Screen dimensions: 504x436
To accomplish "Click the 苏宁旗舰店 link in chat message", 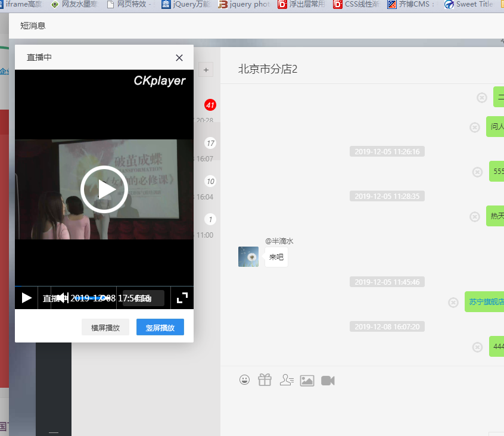I will click(486, 302).
